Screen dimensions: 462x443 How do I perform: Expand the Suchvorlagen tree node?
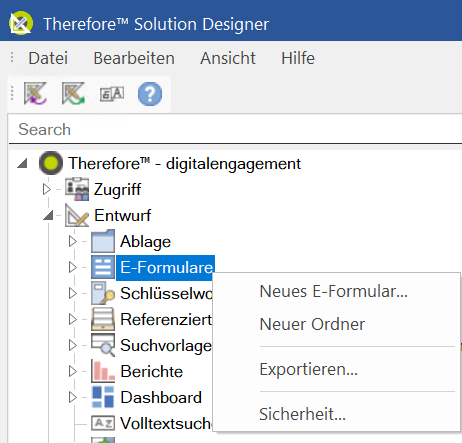[x=73, y=345]
